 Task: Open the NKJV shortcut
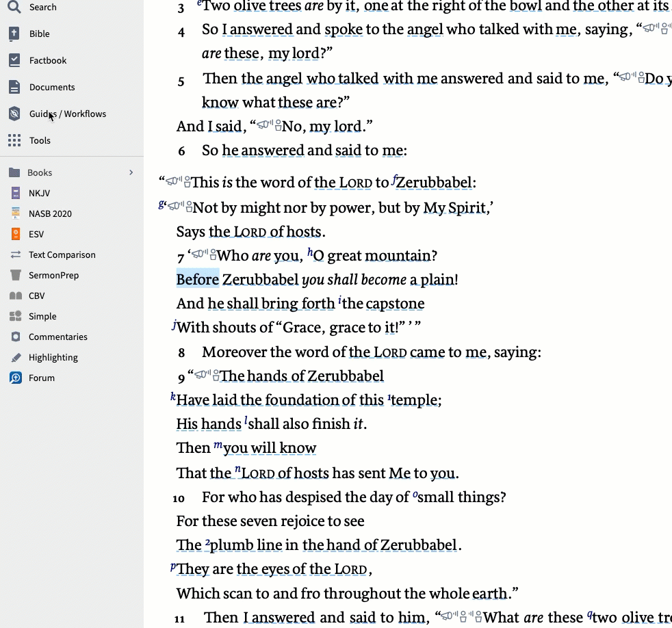point(40,193)
